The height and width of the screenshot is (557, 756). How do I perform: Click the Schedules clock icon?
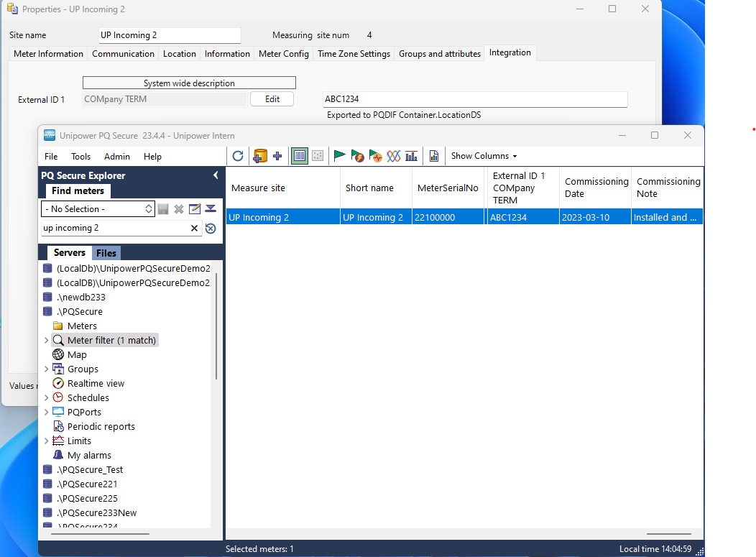pos(58,397)
